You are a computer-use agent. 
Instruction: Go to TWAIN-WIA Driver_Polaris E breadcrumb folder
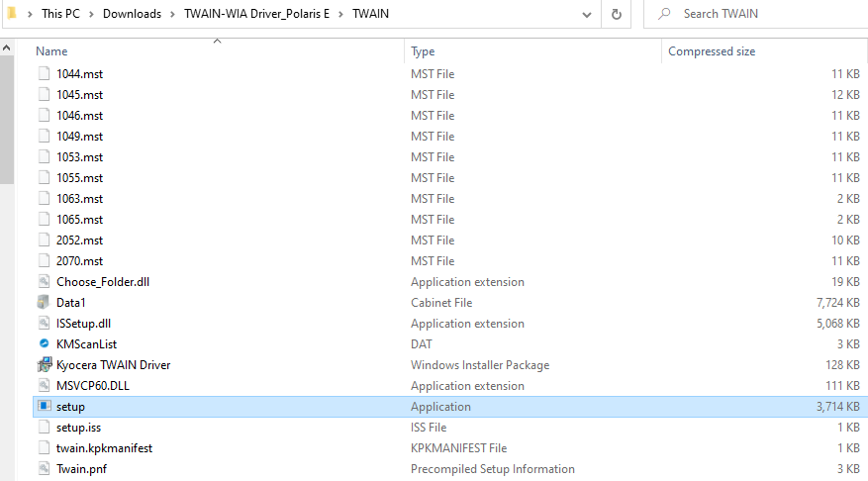coord(256,14)
